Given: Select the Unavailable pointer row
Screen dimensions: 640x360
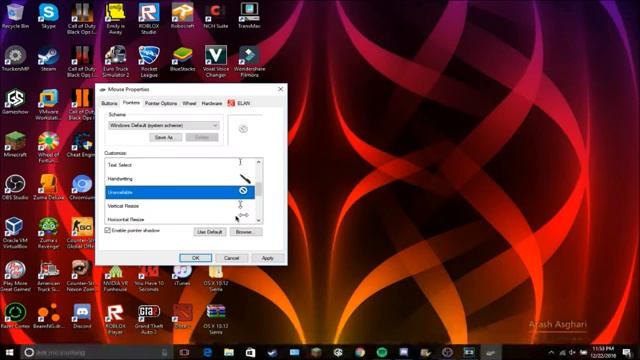Looking at the screenshot, I should pyautogui.click(x=180, y=192).
